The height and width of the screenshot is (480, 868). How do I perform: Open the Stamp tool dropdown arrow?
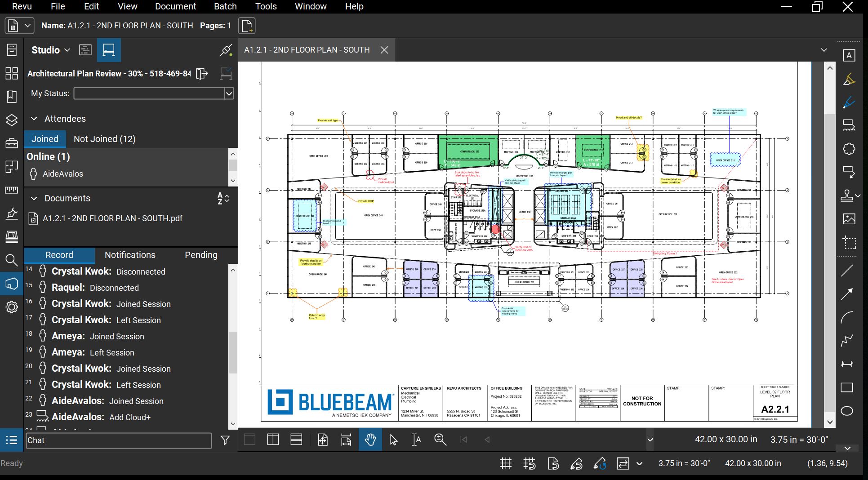coord(858,195)
